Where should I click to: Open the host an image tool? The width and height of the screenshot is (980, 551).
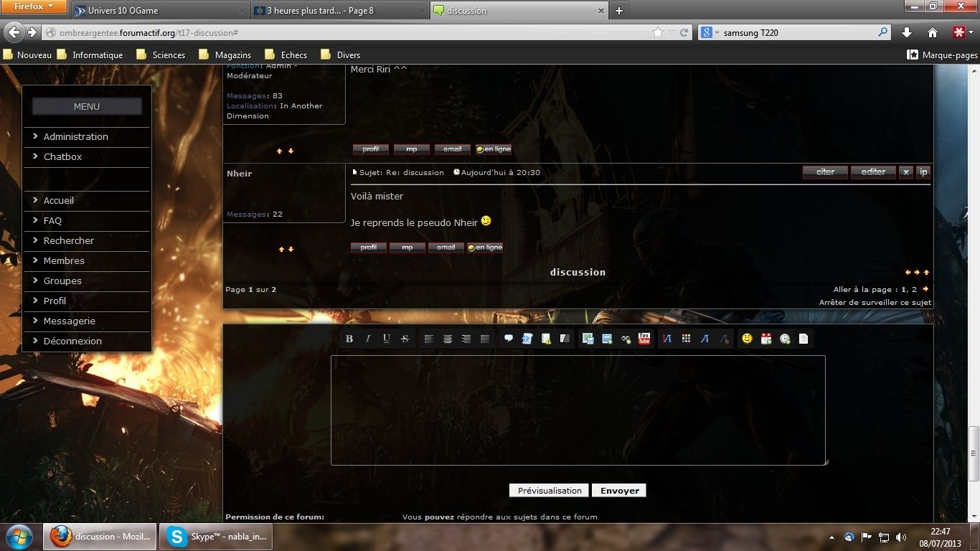[588, 339]
